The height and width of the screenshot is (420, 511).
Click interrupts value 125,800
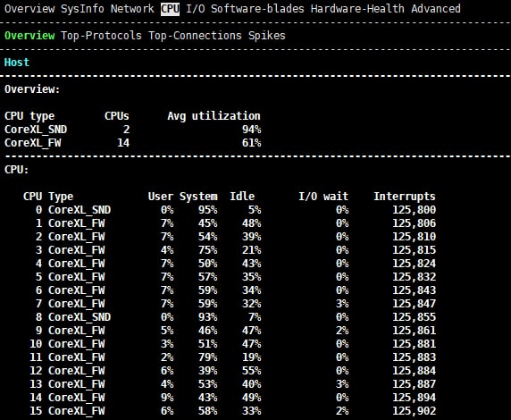[x=414, y=210]
